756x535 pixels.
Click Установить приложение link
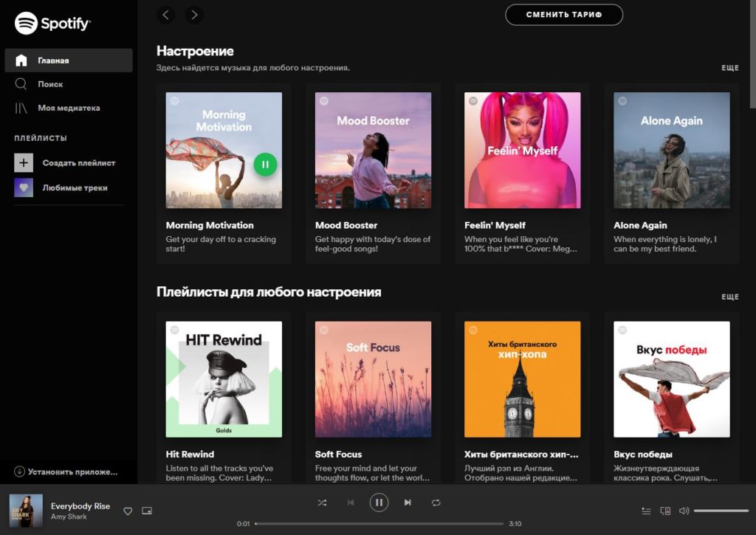tap(66, 472)
